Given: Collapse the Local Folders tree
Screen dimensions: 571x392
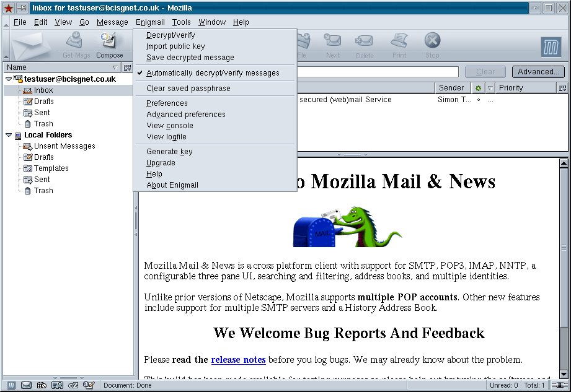Looking at the screenshot, I should click(9, 135).
